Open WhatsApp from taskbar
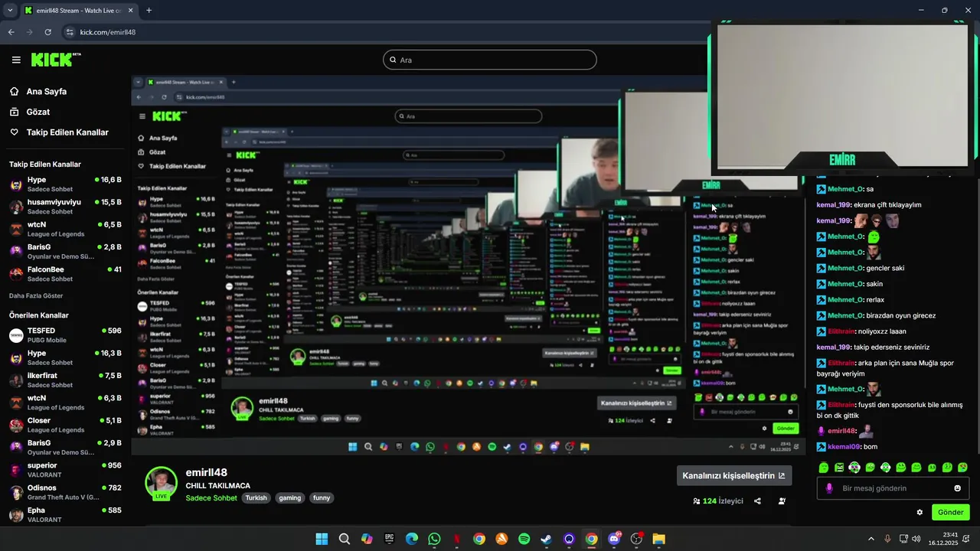980x551 pixels. (434, 539)
